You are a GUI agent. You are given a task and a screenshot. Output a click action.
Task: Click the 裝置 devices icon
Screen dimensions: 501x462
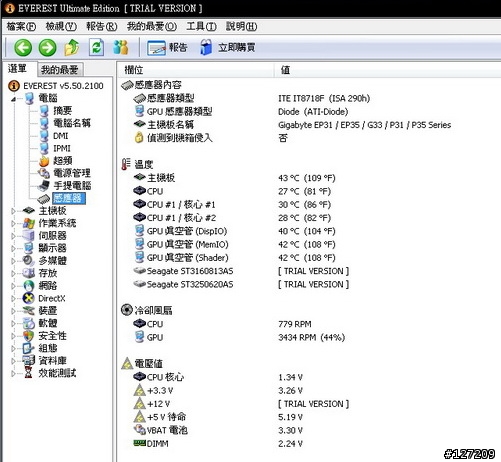coord(29,311)
